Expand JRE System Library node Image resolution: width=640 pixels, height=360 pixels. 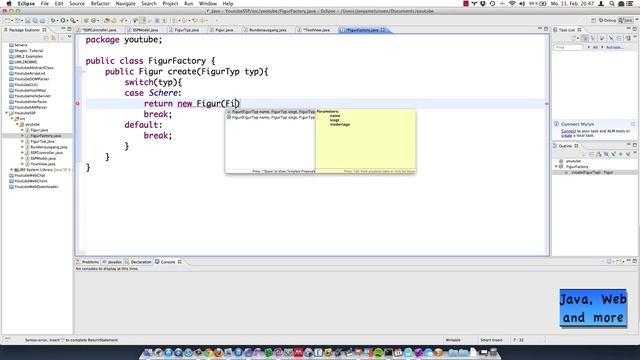[x=12, y=169]
